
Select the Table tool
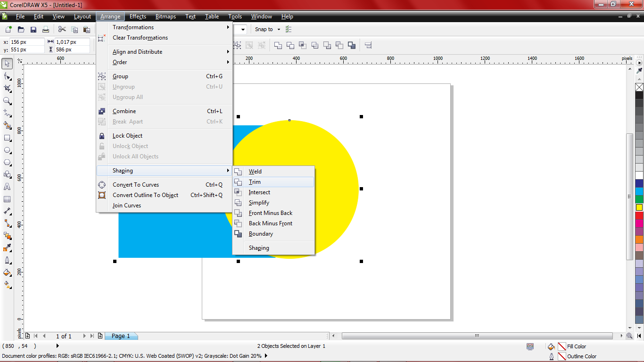pyautogui.click(x=7, y=199)
